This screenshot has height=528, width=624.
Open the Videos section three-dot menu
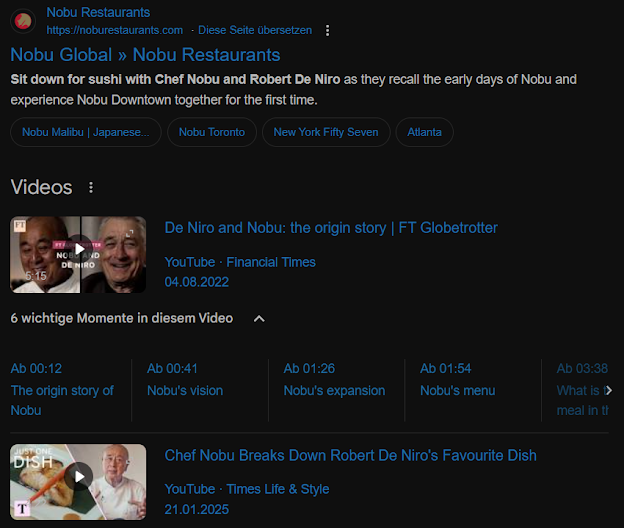(x=91, y=187)
